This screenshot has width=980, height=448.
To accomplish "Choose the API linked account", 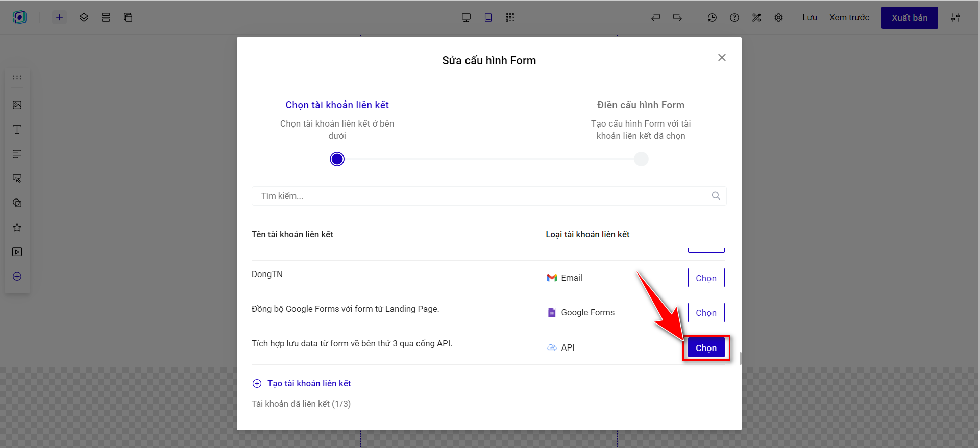I will pos(706,348).
